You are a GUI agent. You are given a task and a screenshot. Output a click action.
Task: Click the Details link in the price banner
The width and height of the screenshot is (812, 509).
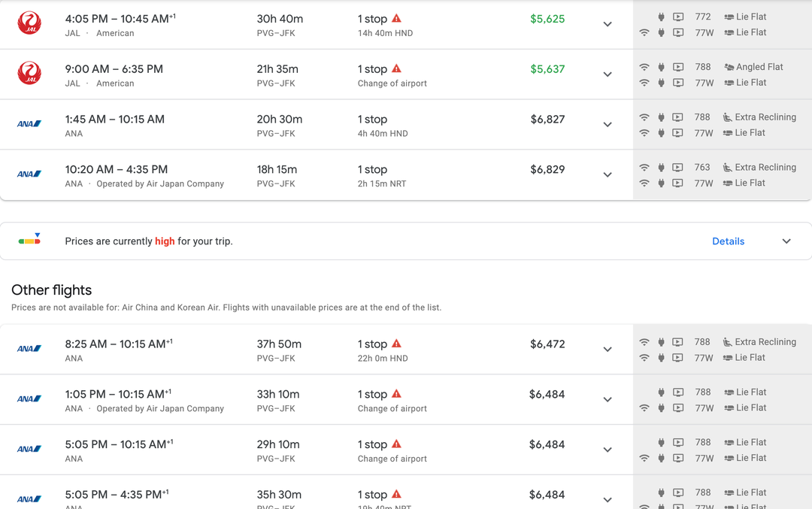coord(728,241)
